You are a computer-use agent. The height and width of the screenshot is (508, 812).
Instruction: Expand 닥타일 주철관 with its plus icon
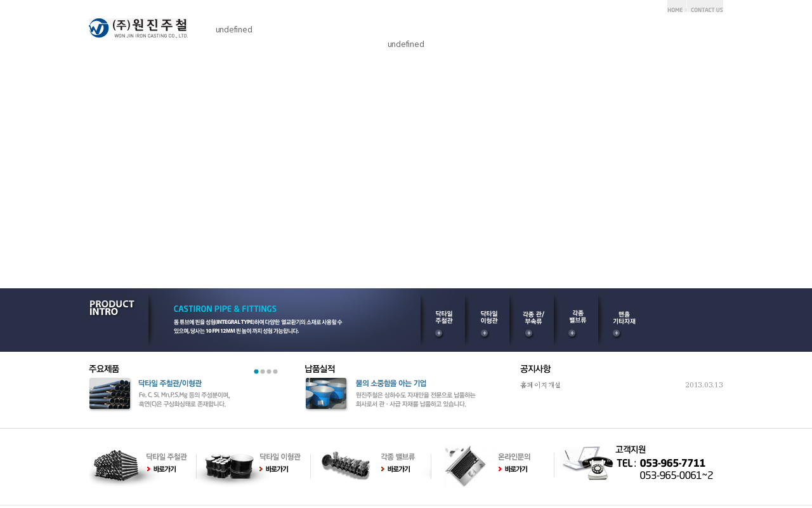pyautogui.click(x=439, y=333)
